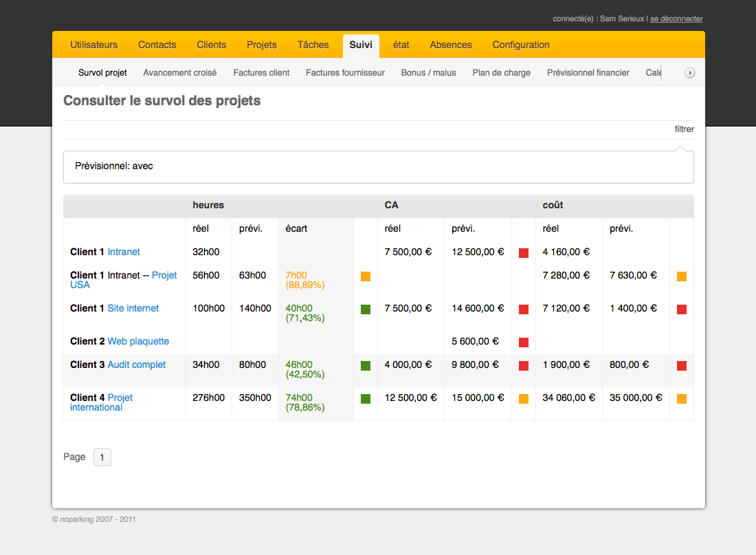Image resolution: width=756 pixels, height=555 pixels.
Task: Click the 5 600,00 € forecast CA value
Action: (x=475, y=341)
